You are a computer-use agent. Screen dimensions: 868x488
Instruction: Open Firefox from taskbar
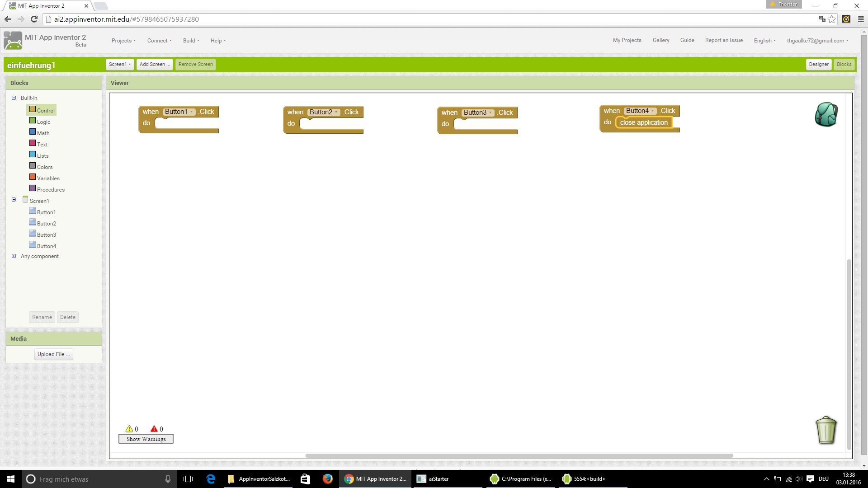[327, 479]
